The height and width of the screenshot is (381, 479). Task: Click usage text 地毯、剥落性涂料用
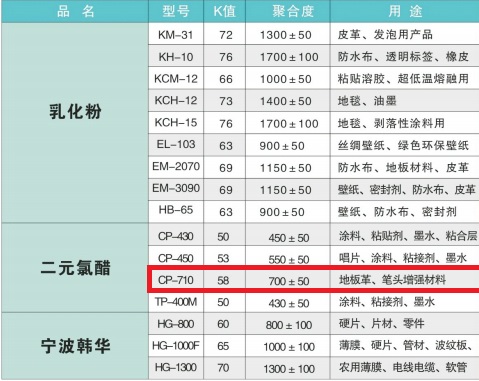click(x=391, y=123)
